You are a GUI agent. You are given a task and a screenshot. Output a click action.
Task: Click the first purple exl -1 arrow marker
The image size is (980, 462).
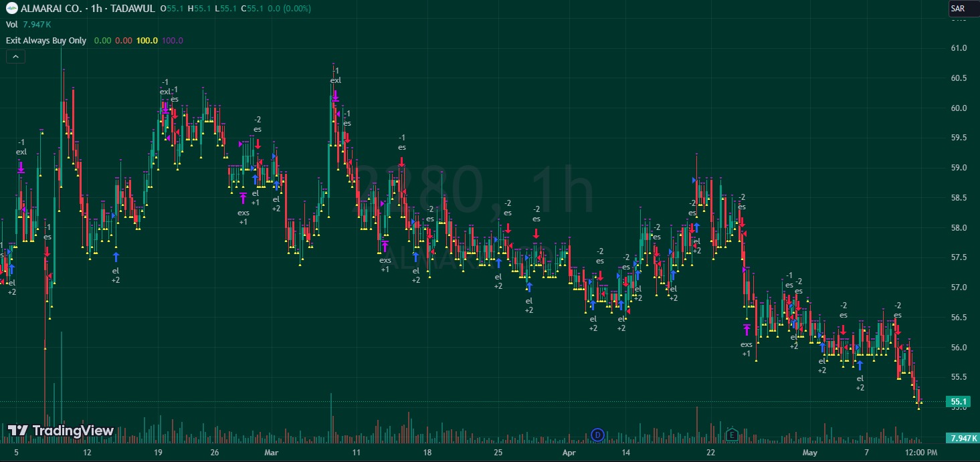pos(21,167)
